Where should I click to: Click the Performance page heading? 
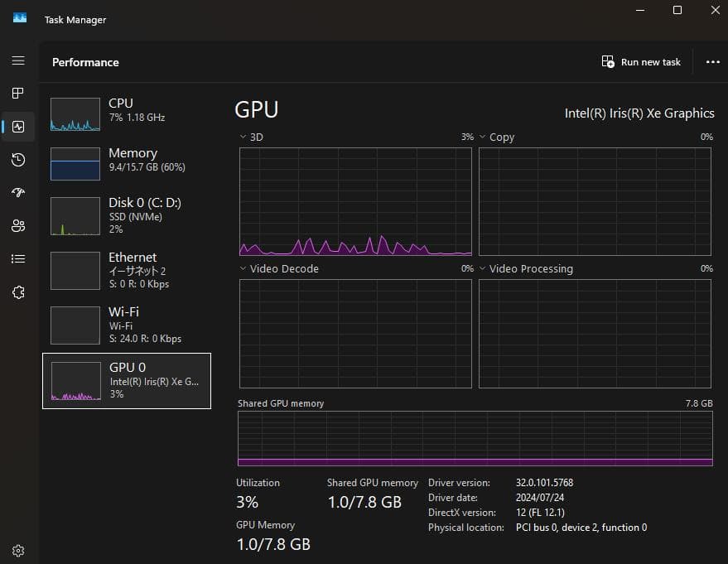pos(85,62)
